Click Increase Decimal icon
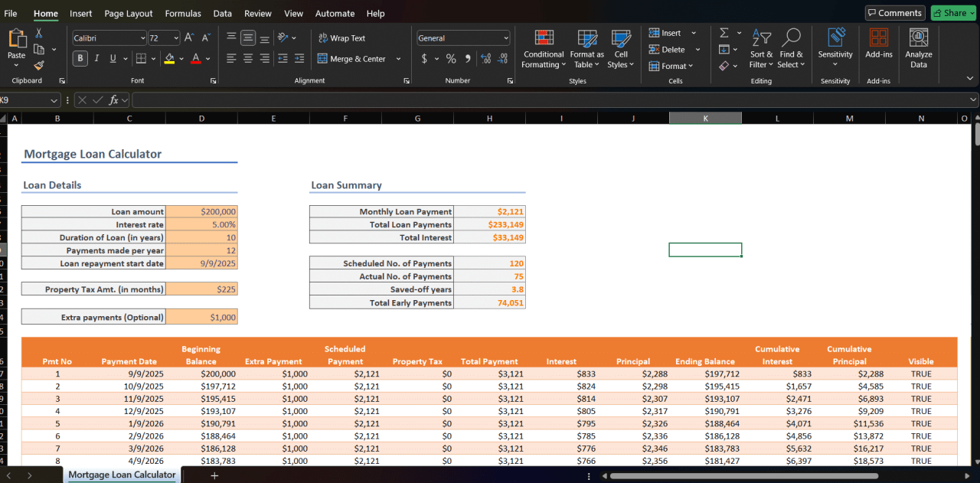The width and height of the screenshot is (980, 483). pos(486,58)
